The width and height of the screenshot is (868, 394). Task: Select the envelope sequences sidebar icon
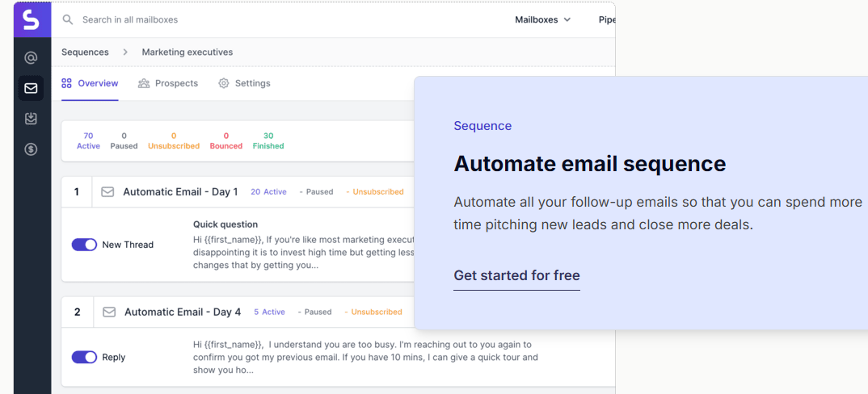click(31, 88)
